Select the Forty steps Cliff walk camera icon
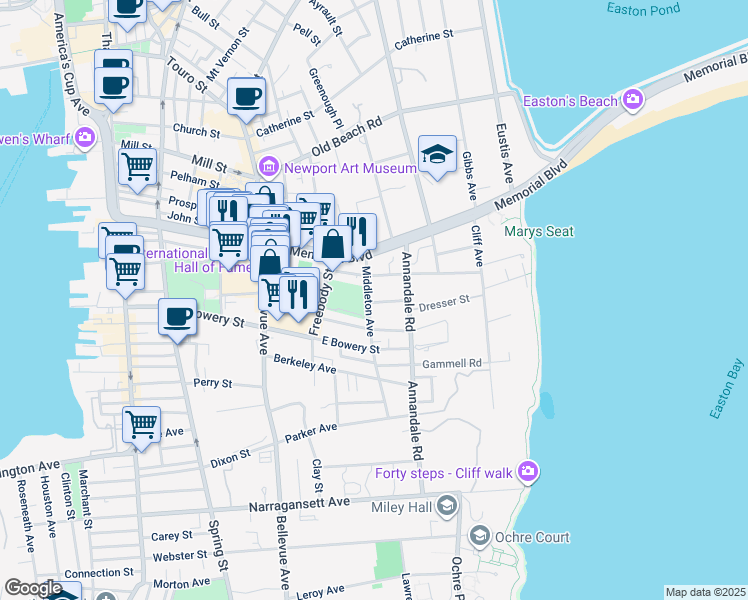The height and width of the screenshot is (600, 748). 528,472
